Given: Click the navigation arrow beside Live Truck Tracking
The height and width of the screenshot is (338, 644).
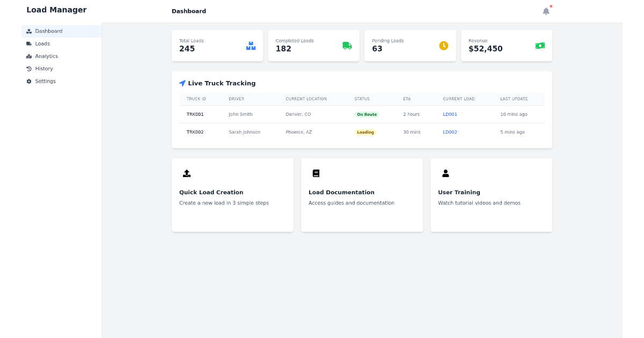Looking at the screenshot, I should pyautogui.click(x=182, y=83).
